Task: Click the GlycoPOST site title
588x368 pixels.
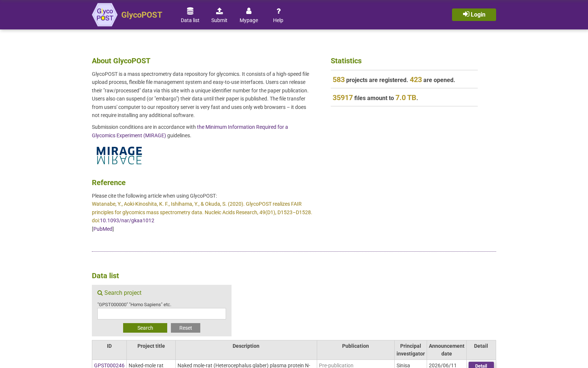Action: [142, 15]
